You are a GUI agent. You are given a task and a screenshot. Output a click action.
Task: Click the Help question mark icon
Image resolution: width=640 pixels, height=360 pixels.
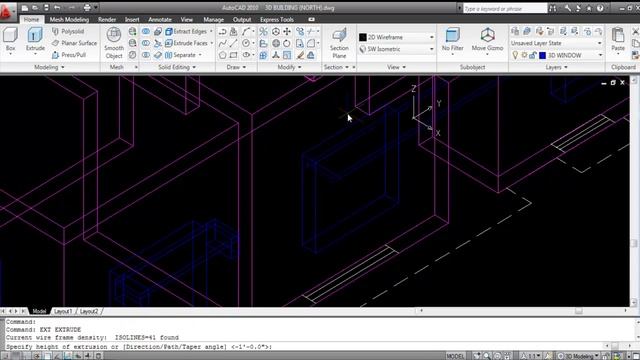point(600,8)
